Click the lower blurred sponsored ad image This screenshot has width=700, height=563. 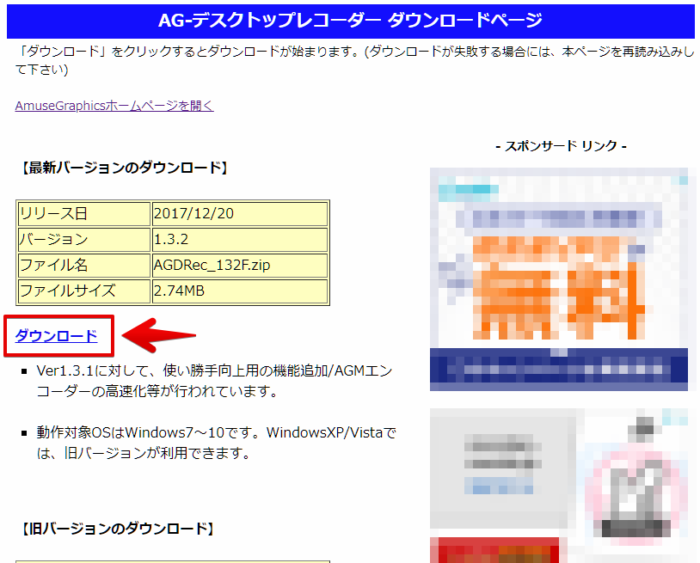559,486
